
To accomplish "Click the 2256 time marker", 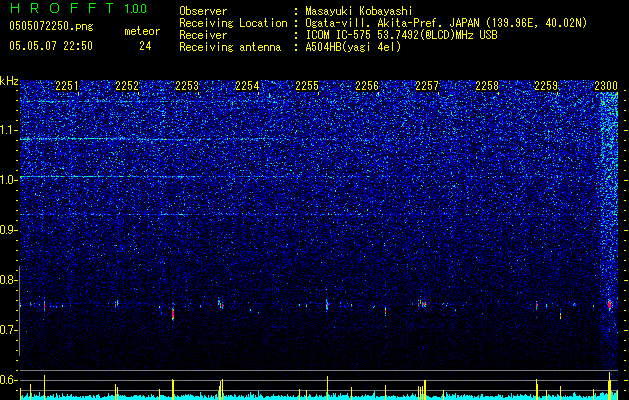I will [x=367, y=86].
